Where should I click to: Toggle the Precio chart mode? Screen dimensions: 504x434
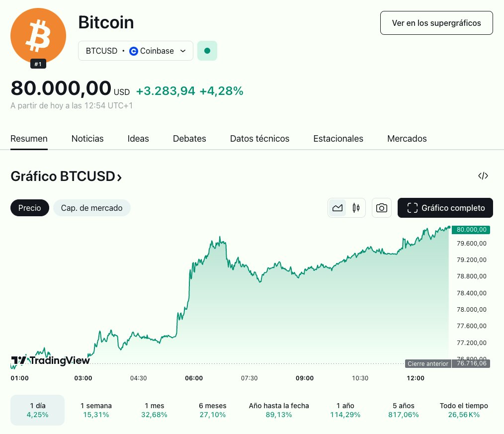(x=29, y=208)
